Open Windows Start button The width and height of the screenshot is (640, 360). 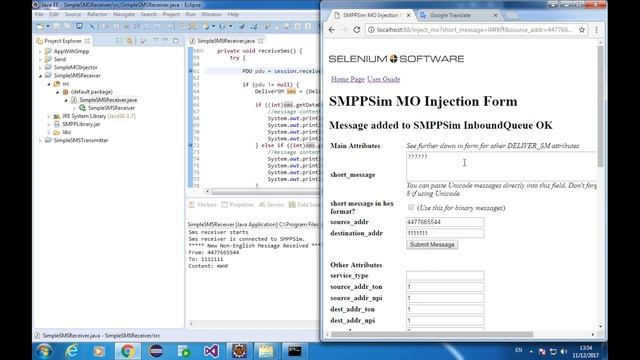(43, 351)
